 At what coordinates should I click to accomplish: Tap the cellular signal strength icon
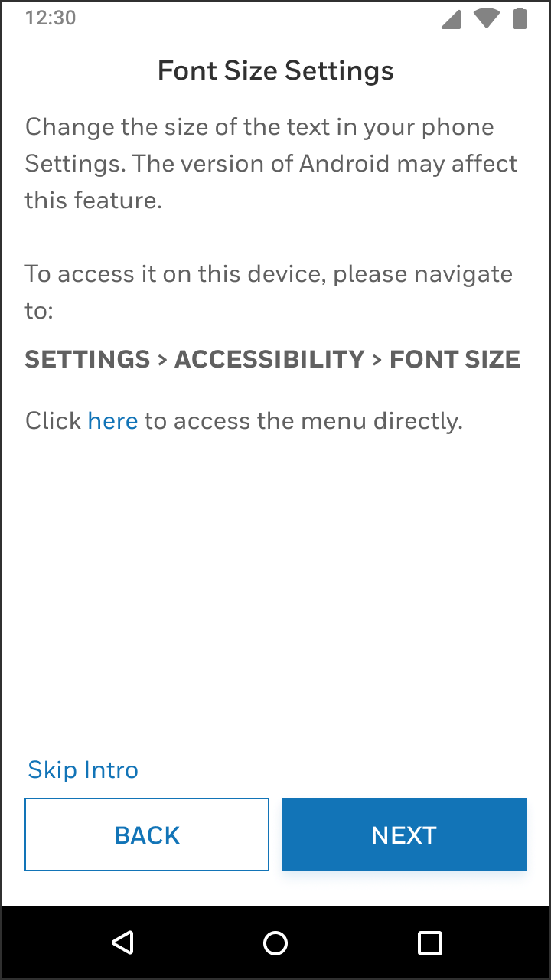coord(452,18)
